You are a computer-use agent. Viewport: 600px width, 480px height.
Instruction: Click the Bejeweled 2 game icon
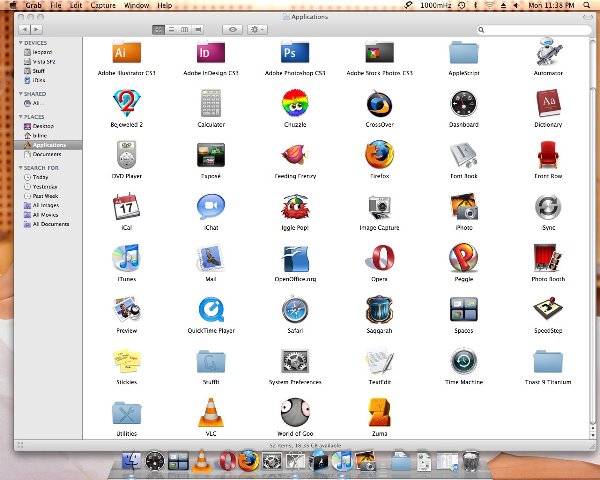127,103
